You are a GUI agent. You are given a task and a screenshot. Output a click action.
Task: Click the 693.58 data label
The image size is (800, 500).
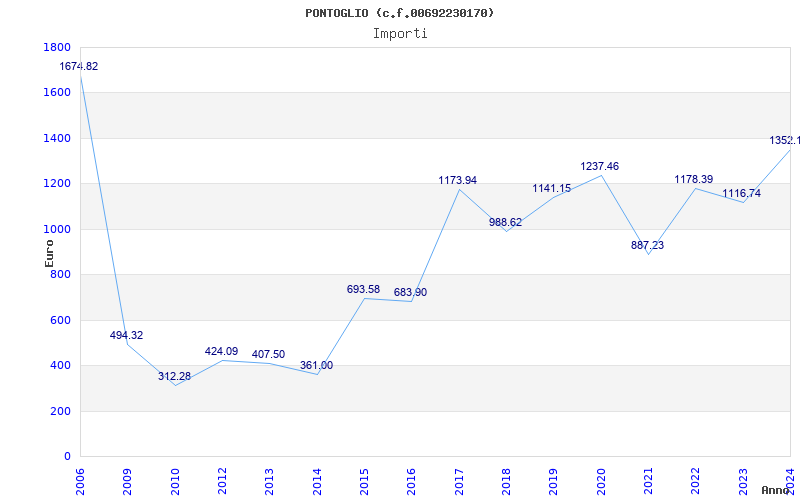pos(364,289)
